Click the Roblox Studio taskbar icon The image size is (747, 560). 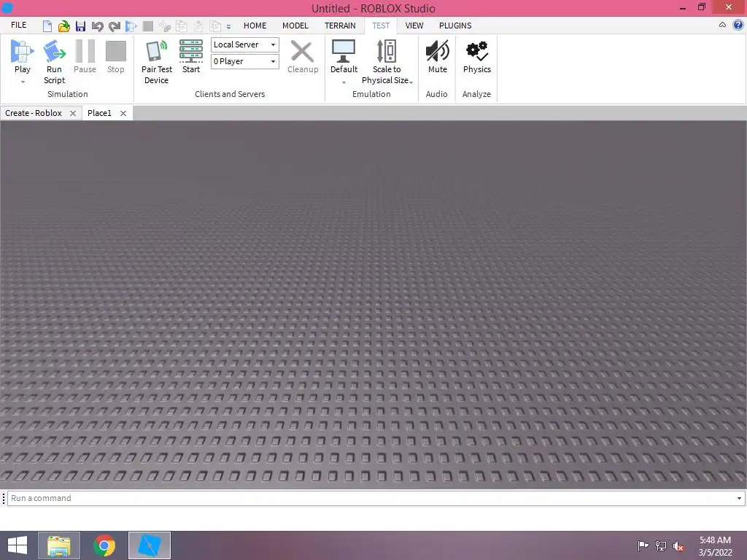[150, 545]
